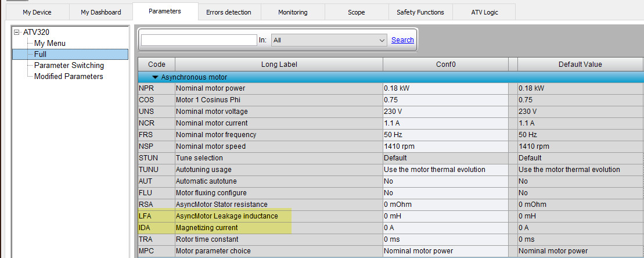Click the 'Motor parameter choice' label
Viewport: 644px width, 258px height.
(213, 250)
